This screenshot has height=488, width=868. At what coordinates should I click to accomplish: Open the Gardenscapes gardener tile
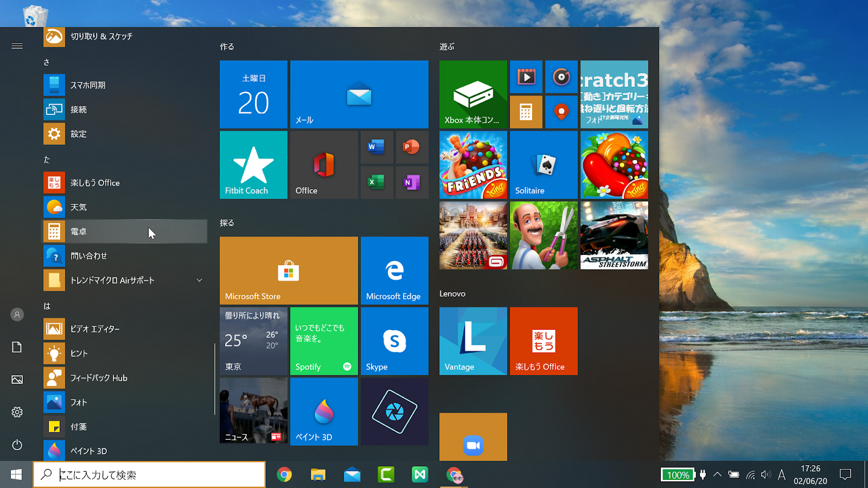(x=544, y=235)
